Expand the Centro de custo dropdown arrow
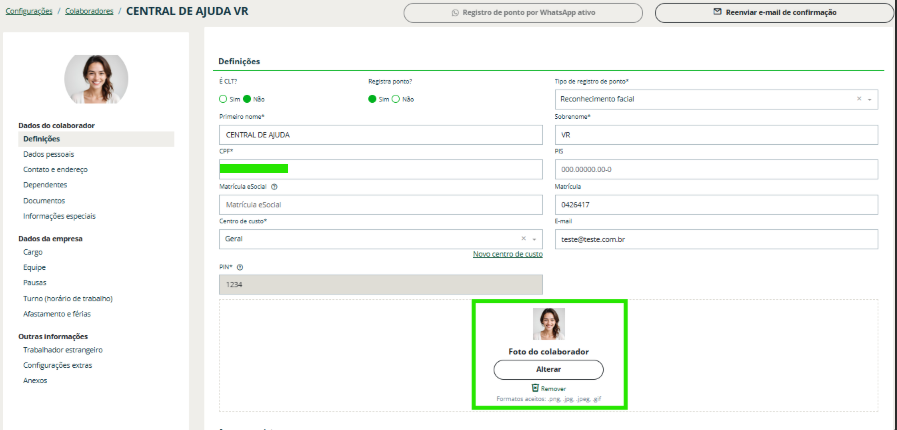This screenshot has height=430, width=897. click(535, 239)
